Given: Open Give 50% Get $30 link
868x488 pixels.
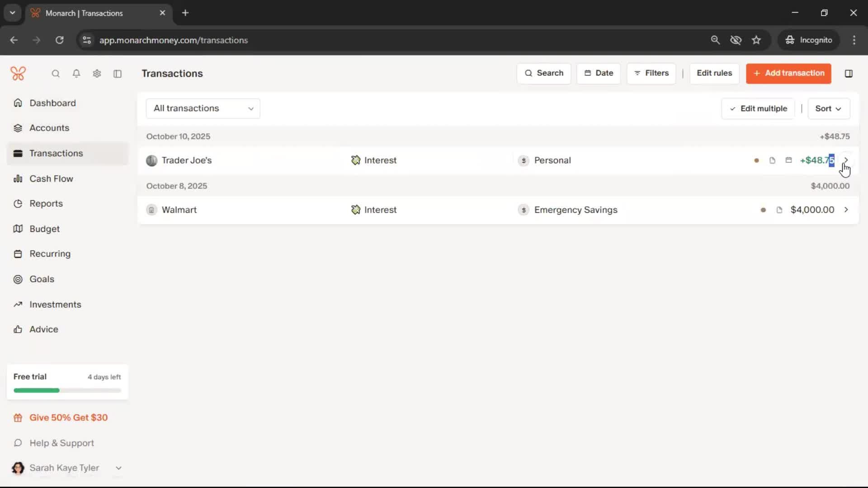Looking at the screenshot, I should pyautogui.click(x=68, y=418).
